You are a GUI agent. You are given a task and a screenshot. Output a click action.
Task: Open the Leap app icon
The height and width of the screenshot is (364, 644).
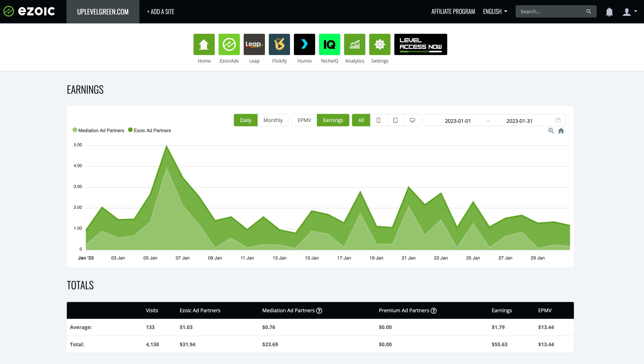point(254,44)
